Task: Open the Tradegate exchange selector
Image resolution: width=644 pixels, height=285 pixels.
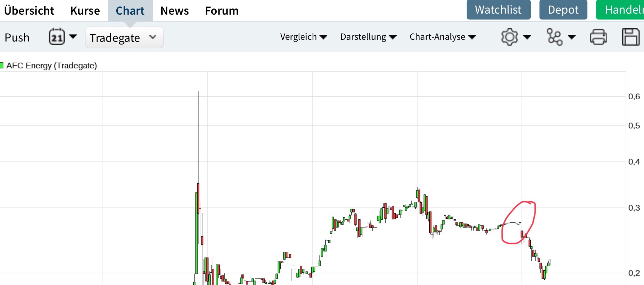Action: (x=124, y=37)
